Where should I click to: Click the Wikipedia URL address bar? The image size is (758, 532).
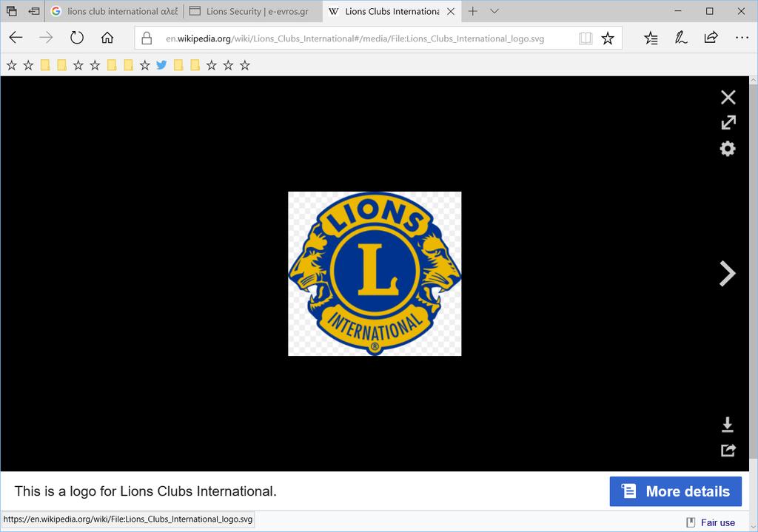coord(355,38)
